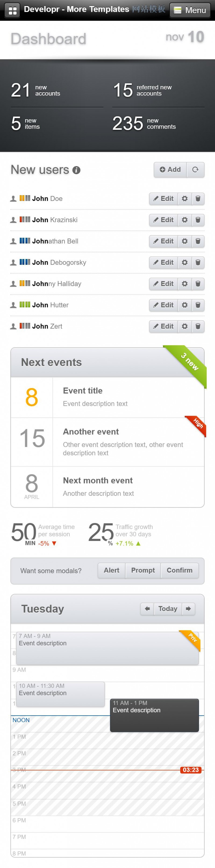The width and height of the screenshot is (215, 868).
Task: Delete Johnny Halliday with trash icon
Action: tap(198, 284)
